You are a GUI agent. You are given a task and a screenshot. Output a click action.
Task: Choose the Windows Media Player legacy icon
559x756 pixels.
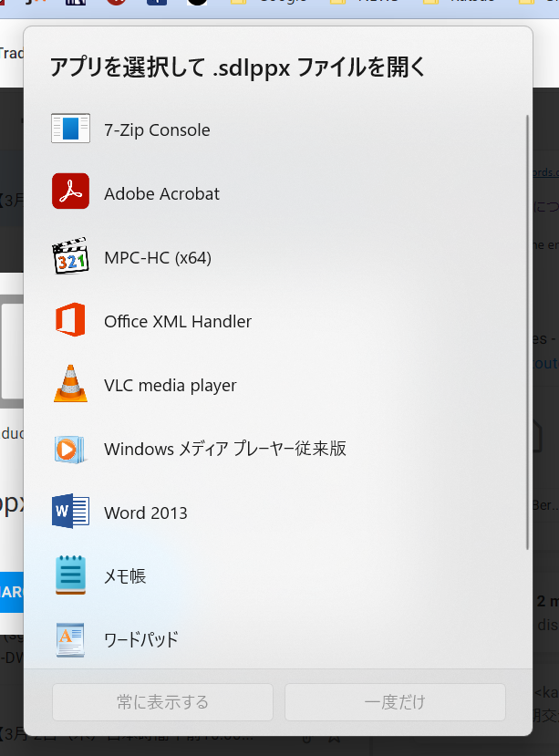pos(70,449)
